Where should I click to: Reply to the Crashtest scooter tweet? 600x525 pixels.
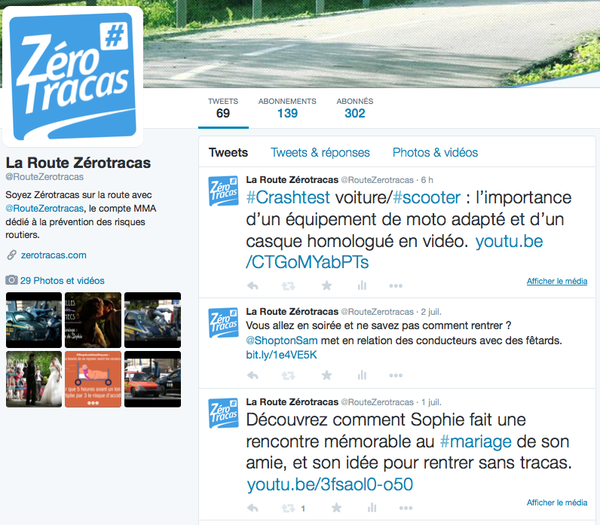pos(253,285)
